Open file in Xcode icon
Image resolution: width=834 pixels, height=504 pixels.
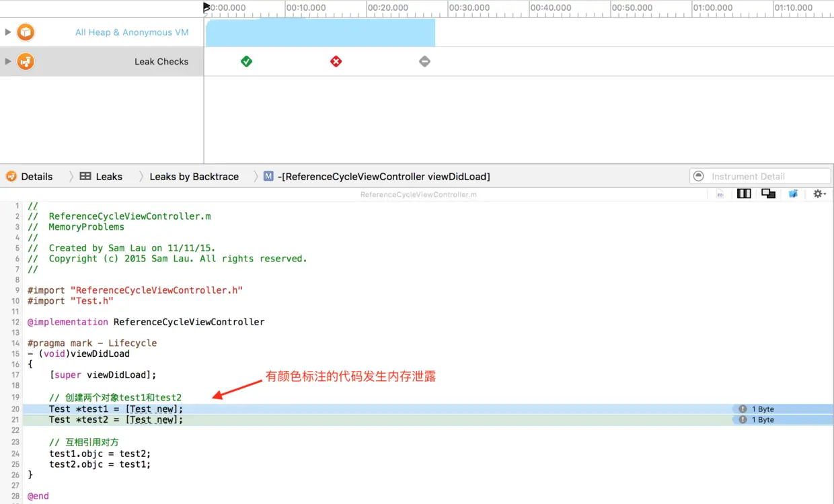793,194
